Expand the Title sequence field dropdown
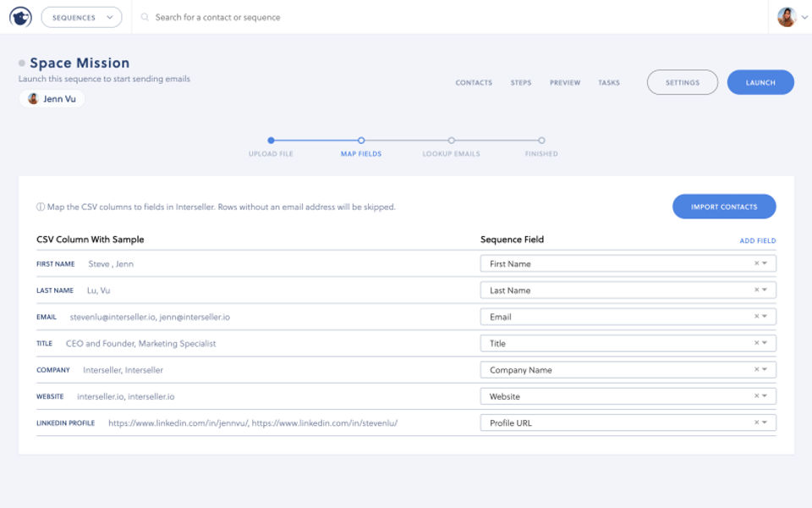Screen dimensions: 812x508 [765, 343]
